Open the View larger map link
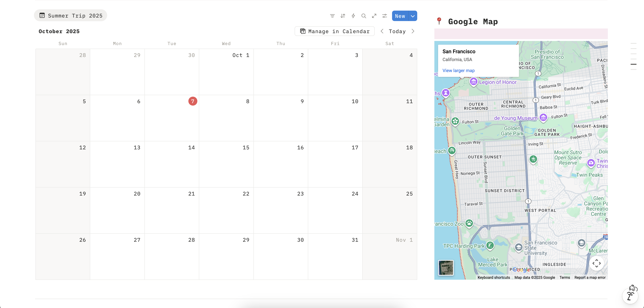Viewport: 644px width, 308px height. point(458,70)
